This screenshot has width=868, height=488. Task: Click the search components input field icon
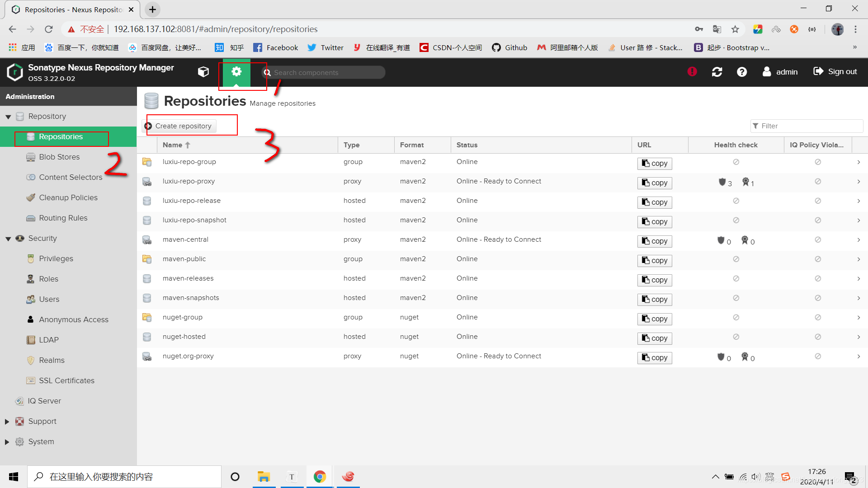tap(268, 72)
